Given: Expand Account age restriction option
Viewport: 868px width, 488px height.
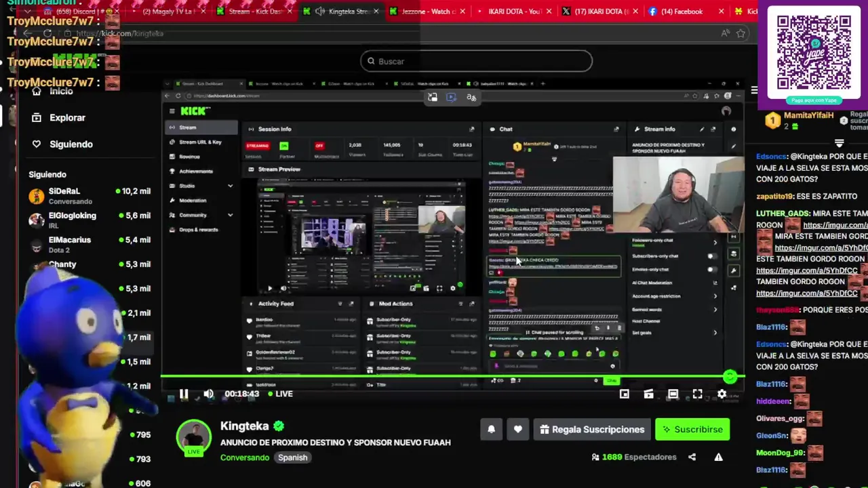Looking at the screenshot, I should click(715, 296).
